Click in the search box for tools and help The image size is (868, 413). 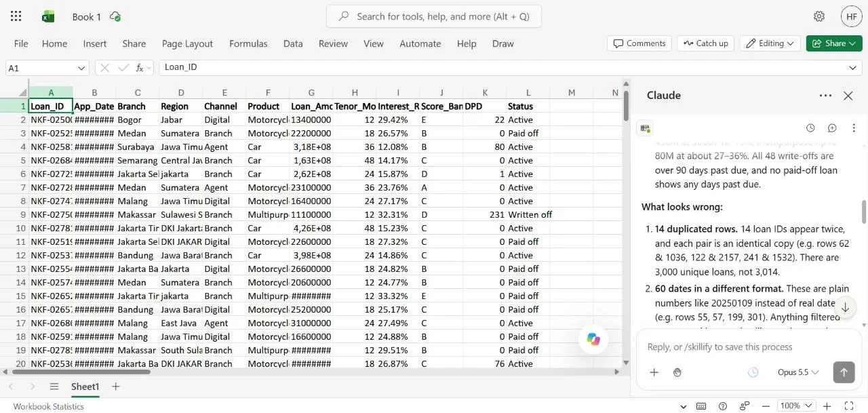[x=434, y=16]
